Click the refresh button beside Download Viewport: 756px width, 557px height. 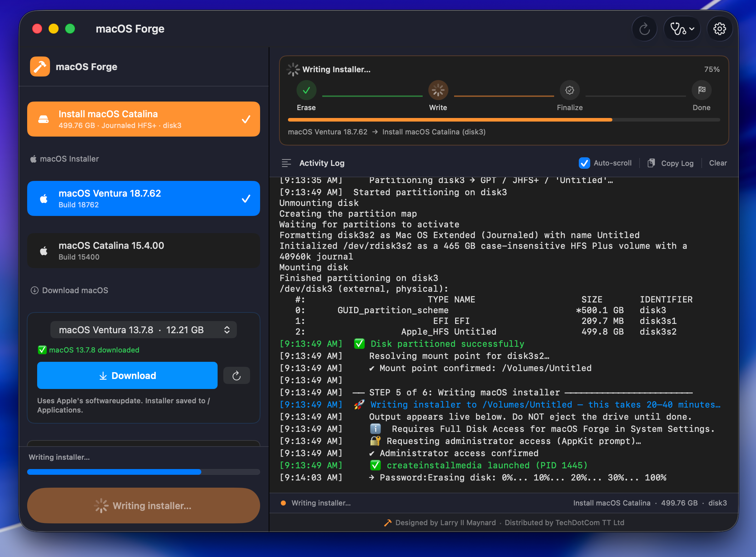237,375
